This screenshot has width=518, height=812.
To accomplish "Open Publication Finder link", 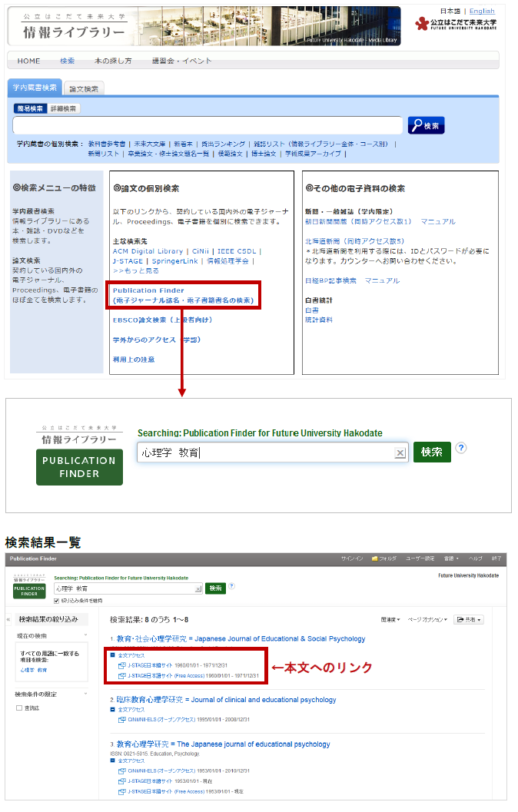I will tap(184, 295).
